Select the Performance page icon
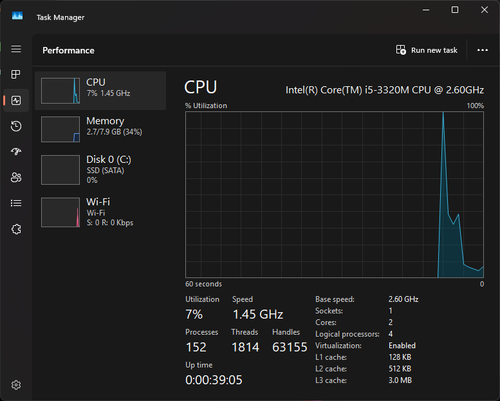 click(x=16, y=100)
